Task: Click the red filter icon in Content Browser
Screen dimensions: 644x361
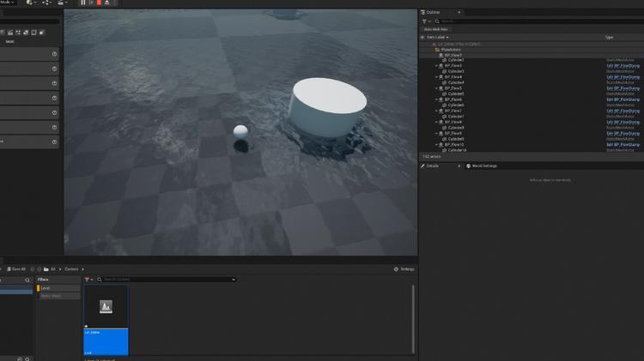Action: [x=88, y=280]
